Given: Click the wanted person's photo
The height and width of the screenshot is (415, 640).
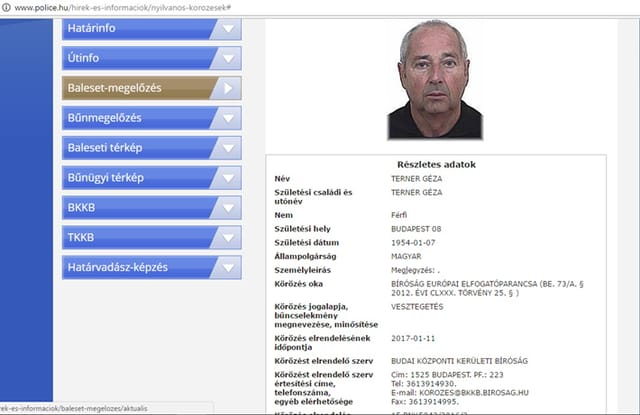Looking at the screenshot, I should (435, 80).
